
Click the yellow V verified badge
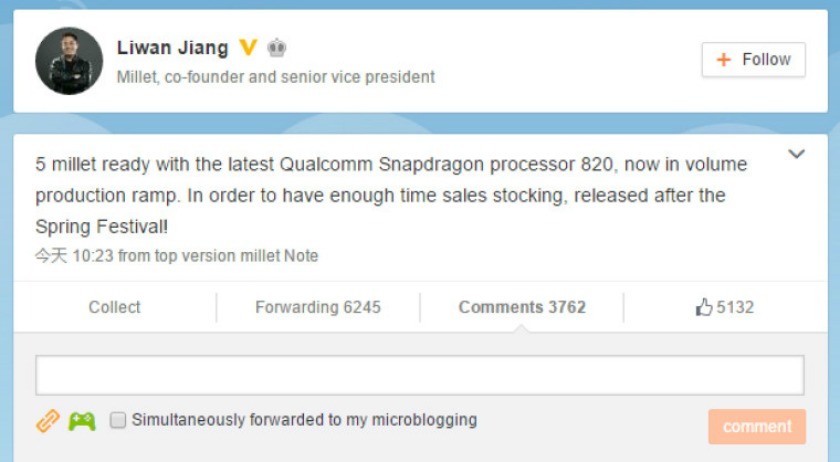[x=248, y=48]
